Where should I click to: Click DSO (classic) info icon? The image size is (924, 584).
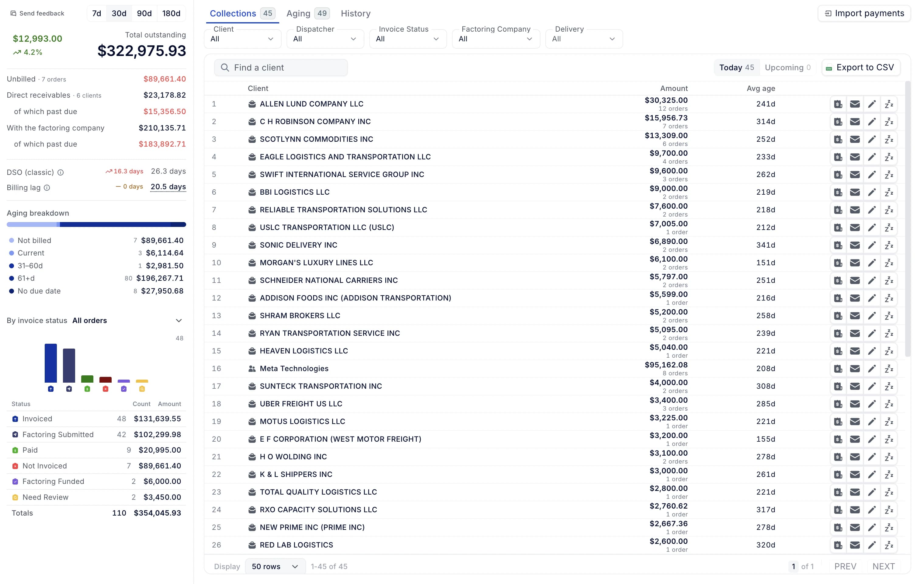coord(61,172)
